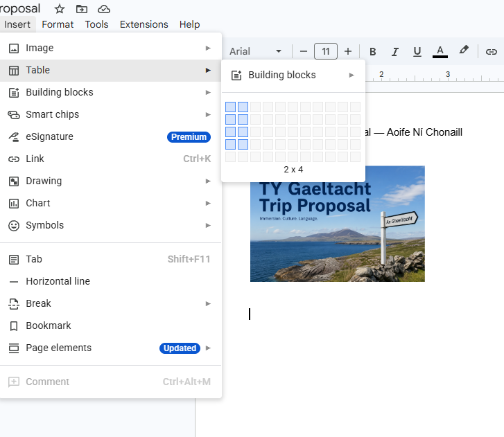Check the cloud saved status icon
Viewport: 504px width, 437px height.
(104, 9)
